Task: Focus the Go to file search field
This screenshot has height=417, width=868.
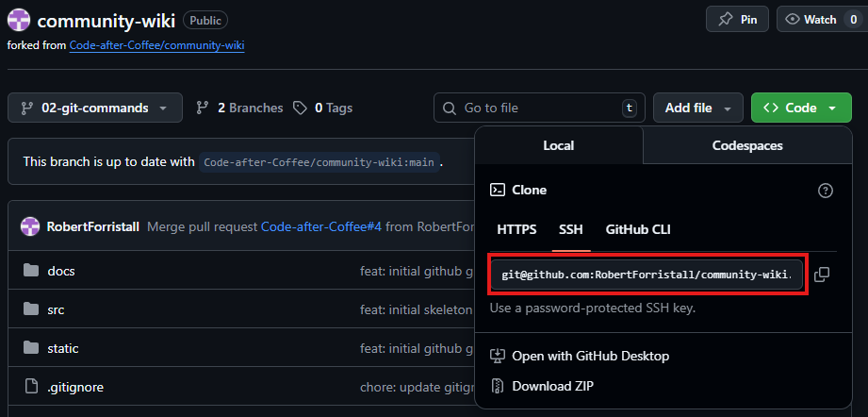Action: click(539, 108)
